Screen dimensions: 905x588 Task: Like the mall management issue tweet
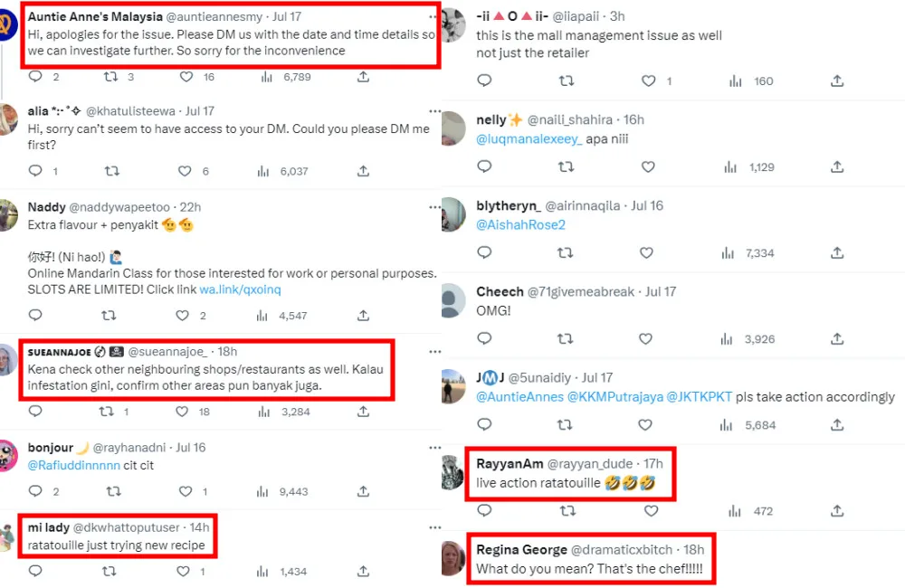(x=648, y=81)
